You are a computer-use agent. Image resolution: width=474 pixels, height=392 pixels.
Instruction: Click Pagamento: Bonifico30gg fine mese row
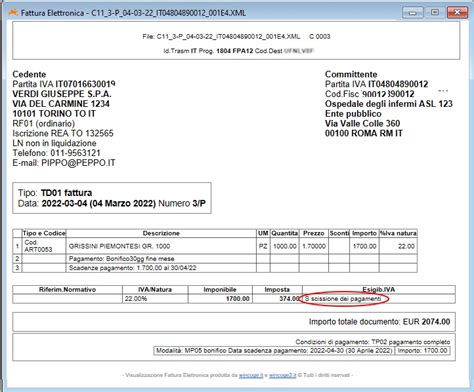(x=121, y=259)
